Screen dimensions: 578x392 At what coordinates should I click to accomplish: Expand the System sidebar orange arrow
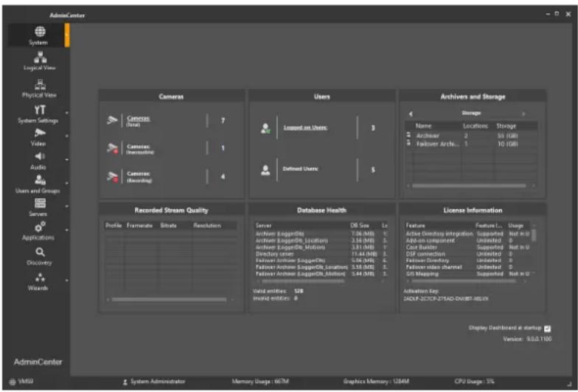67,35
